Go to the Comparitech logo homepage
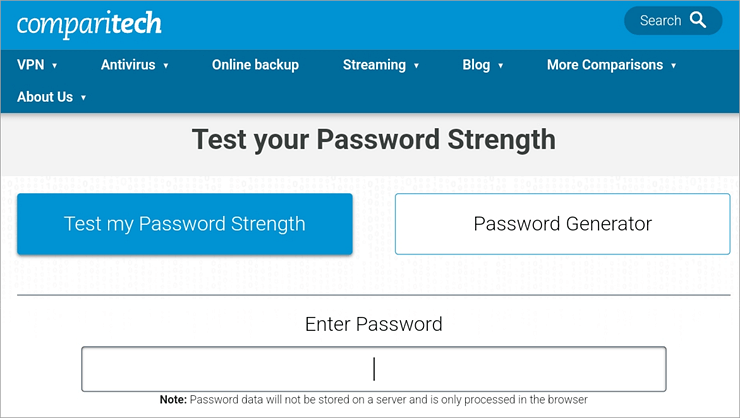The width and height of the screenshot is (740, 418). tap(90, 24)
